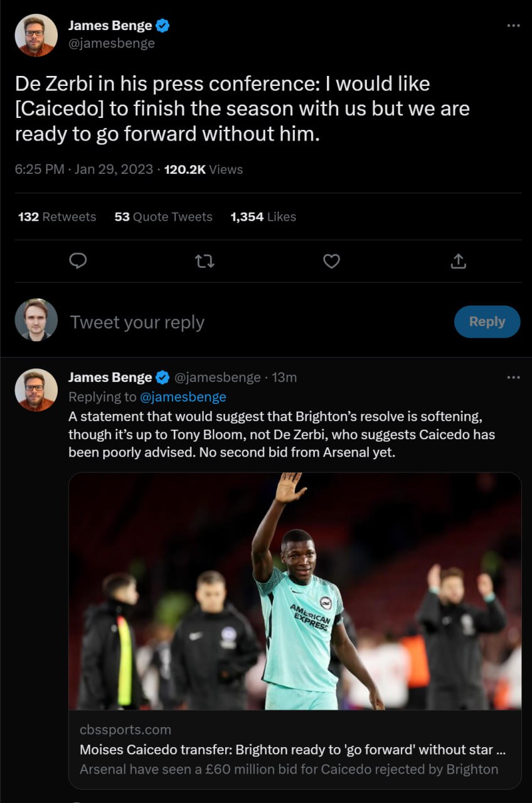Open the @jamesbenge replying-to link

coord(183,397)
